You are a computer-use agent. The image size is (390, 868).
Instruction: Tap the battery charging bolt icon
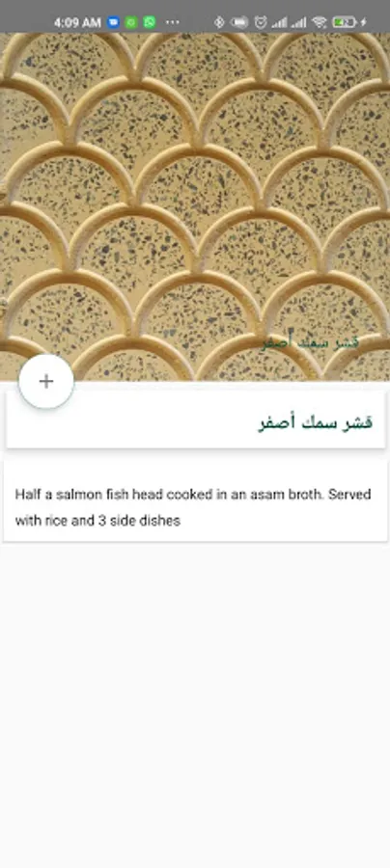pyautogui.click(x=363, y=22)
